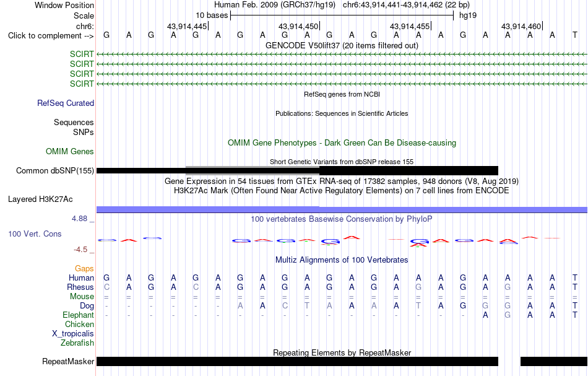Image resolution: width=588 pixels, height=376 pixels.
Task: Click the "10 bases" scale bar label
Action: pos(212,15)
